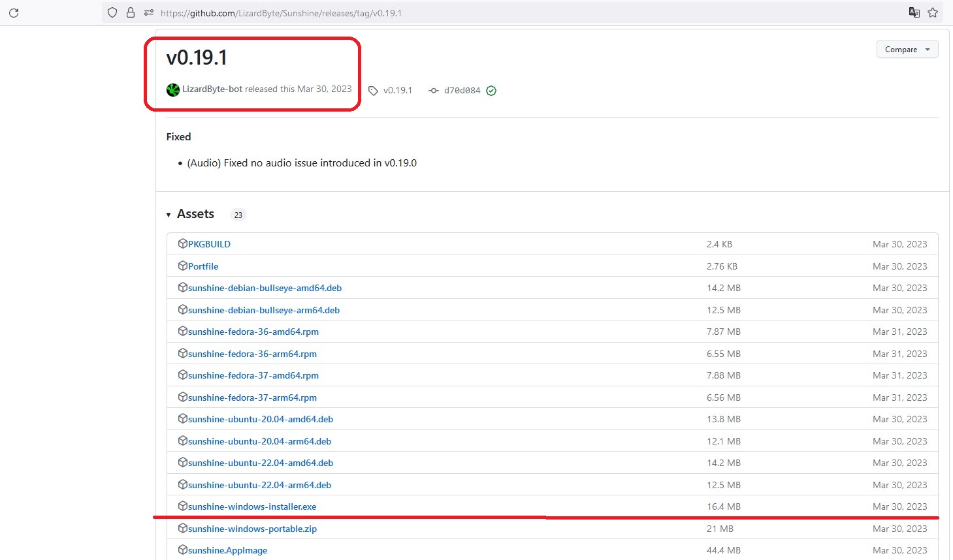The height and width of the screenshot is (560, 953).
Task: Click the 12.1 MB size of ubuntu-20.04-arm64
Action: coord(724,441)
